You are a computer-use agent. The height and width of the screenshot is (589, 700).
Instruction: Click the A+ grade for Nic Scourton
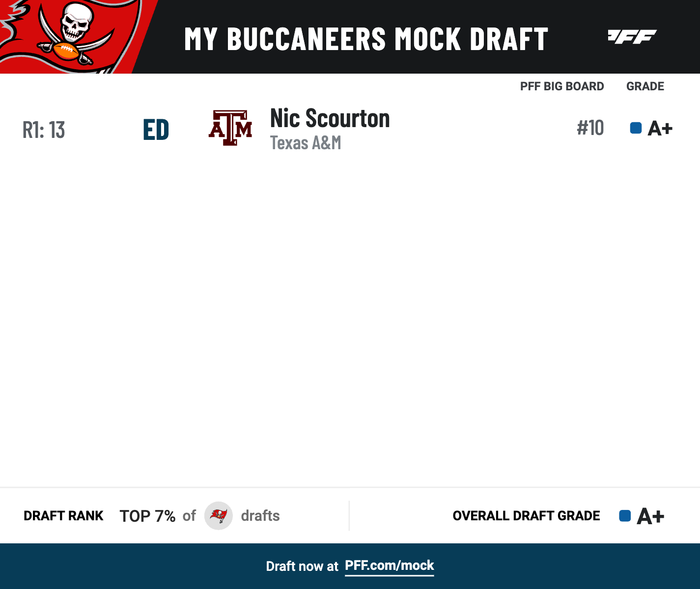pos(660,129)
